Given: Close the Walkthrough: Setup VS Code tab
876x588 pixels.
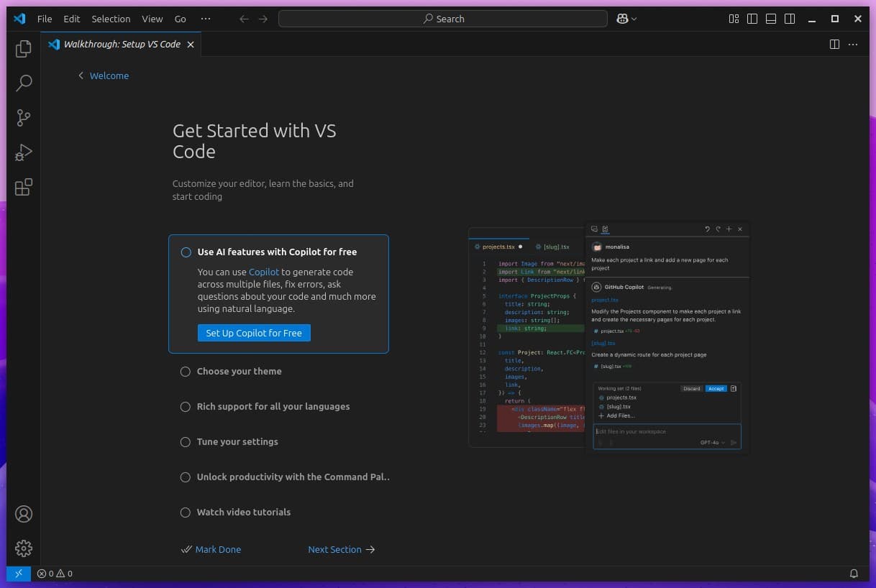Looking at the screenshot, I should (x=191, y=45).
